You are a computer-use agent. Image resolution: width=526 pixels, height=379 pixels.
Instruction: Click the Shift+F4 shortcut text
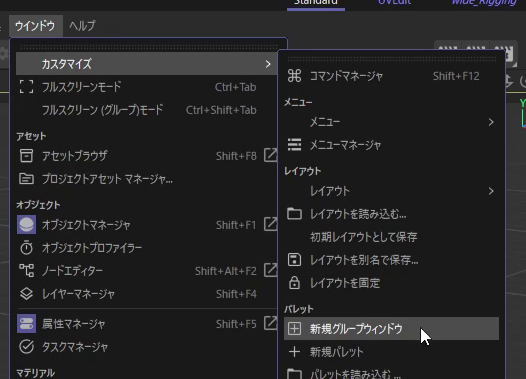click(x=236, y=294)
